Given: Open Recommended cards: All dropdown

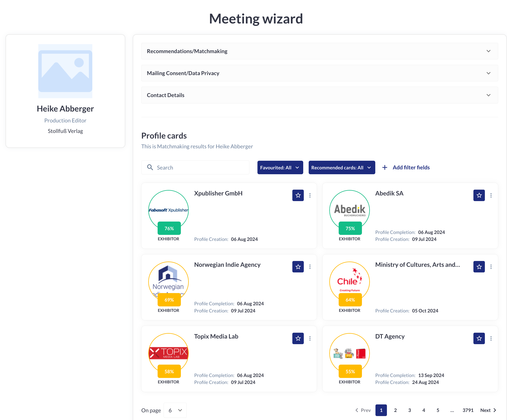Looking at the screenshot, I should point(342,167).
